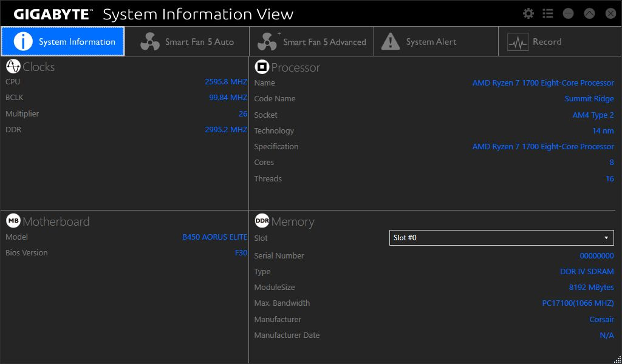This screenshot has width=622, height=364.
Task: Click the DDR Memory section icon
Action: (262, 221)
